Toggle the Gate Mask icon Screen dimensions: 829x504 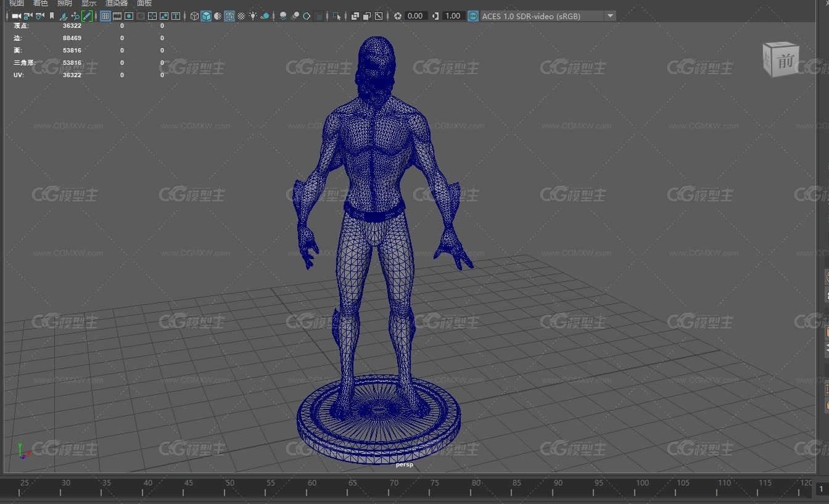click(x=141, y=16)
